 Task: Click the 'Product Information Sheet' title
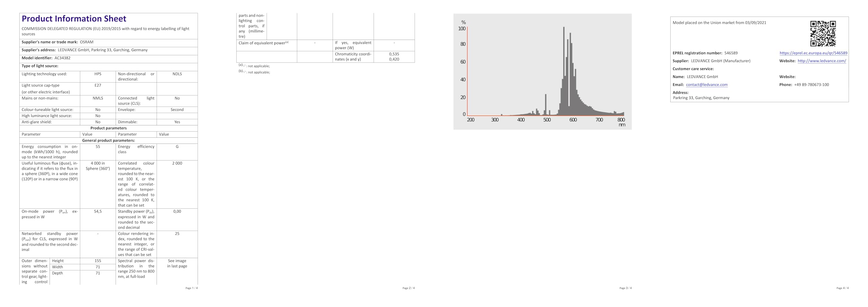pos(74,19)
